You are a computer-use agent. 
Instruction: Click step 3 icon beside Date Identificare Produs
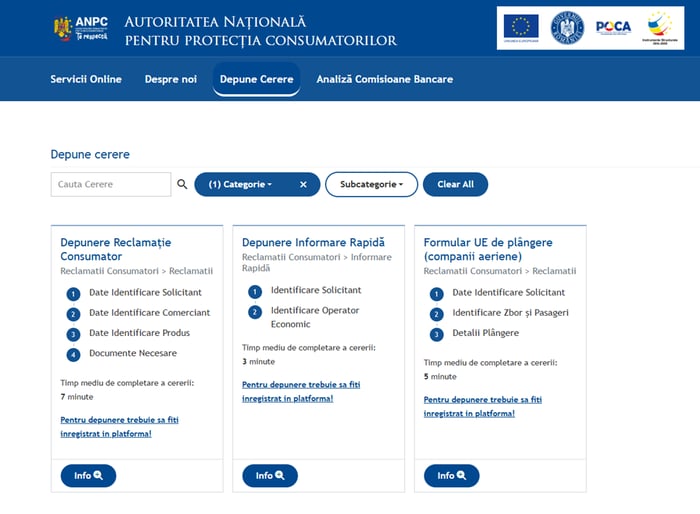73,334
